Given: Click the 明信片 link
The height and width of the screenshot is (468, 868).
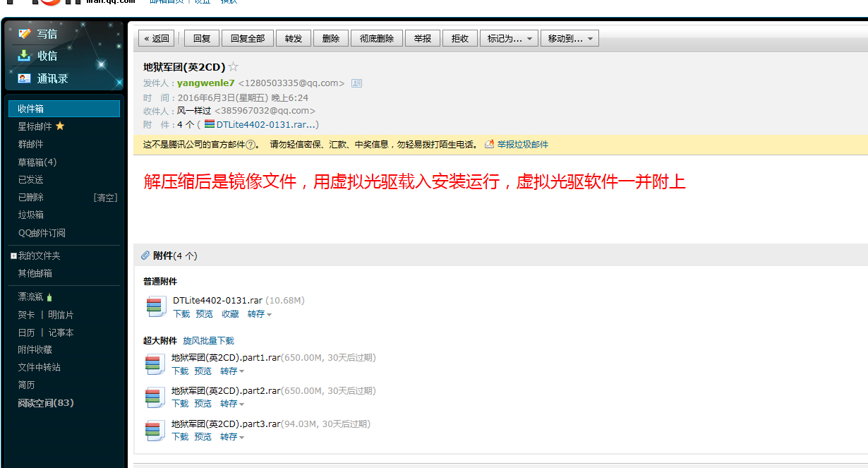Looking at the screenshot, I should click(x=61, y=315).
